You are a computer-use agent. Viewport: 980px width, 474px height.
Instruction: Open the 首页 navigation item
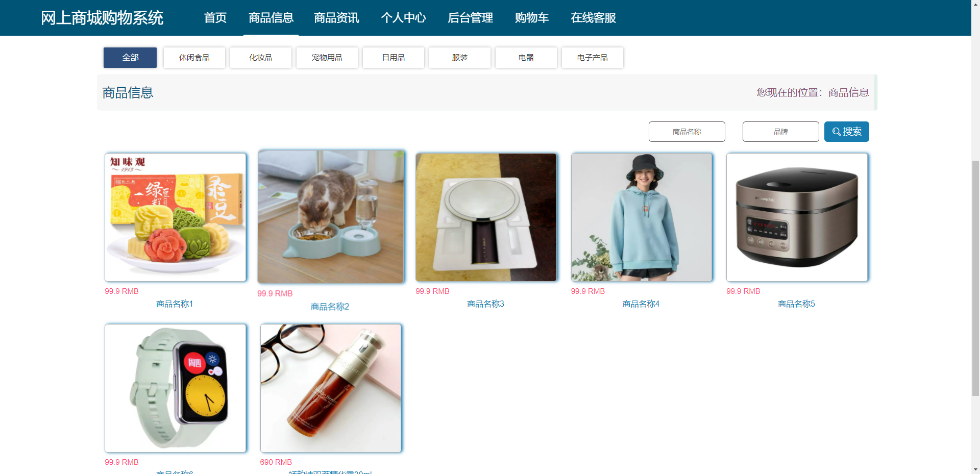(215, 18)
